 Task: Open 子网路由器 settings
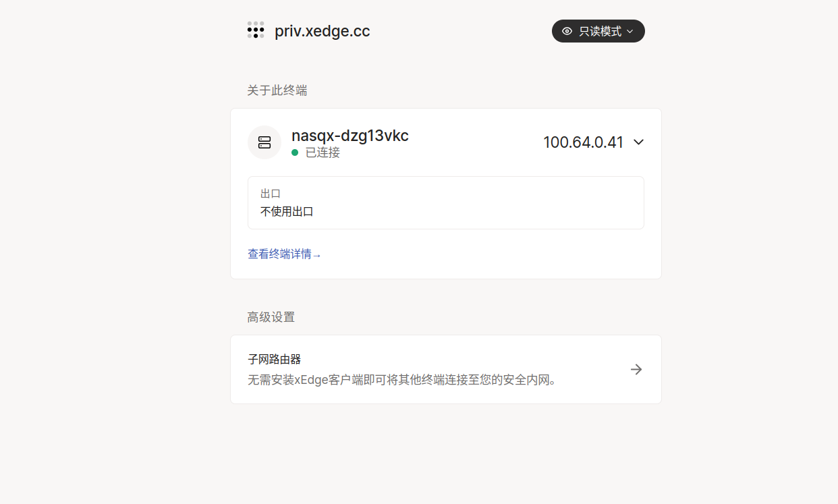(445, 369)
